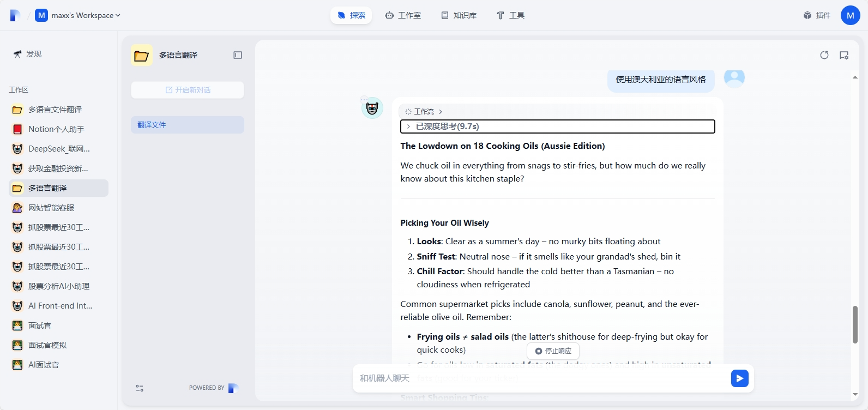The height and width of the screenshot is (410, 868).
Task: Switch to the 工具 tab
Action: click(x=510, y=15)
